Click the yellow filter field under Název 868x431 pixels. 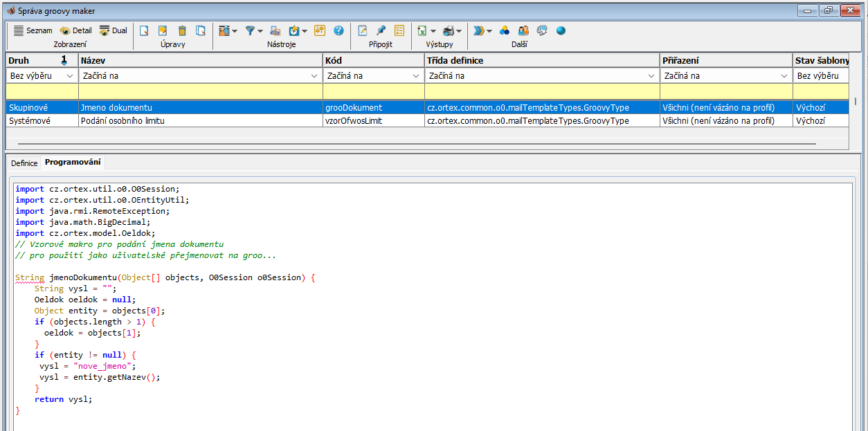(x=200, y=91)
